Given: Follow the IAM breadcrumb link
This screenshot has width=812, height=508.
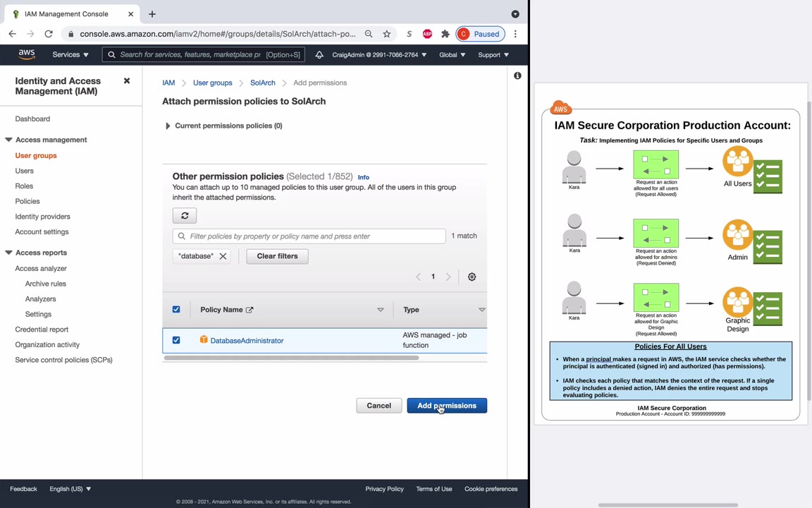Looking at the screenshot, I should point(168,83).
